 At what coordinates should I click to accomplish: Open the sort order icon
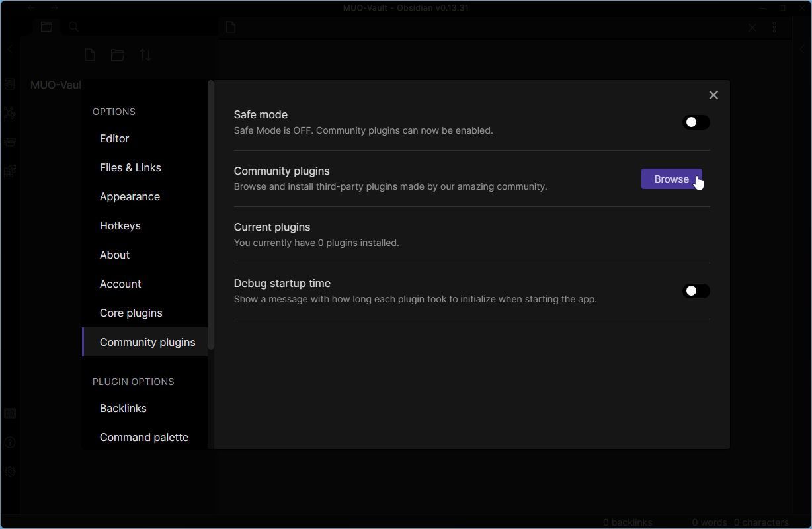click(x=145, y=56)
